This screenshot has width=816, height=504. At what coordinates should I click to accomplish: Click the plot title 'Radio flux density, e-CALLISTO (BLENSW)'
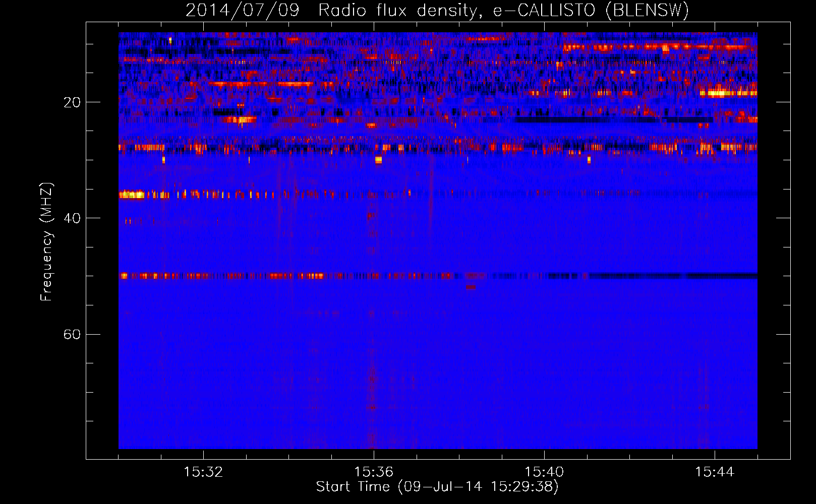click(x=504, y=10)
